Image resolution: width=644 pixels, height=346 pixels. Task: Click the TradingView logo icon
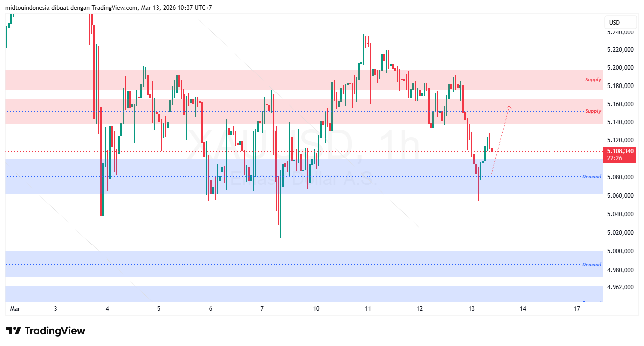point(14,330)
